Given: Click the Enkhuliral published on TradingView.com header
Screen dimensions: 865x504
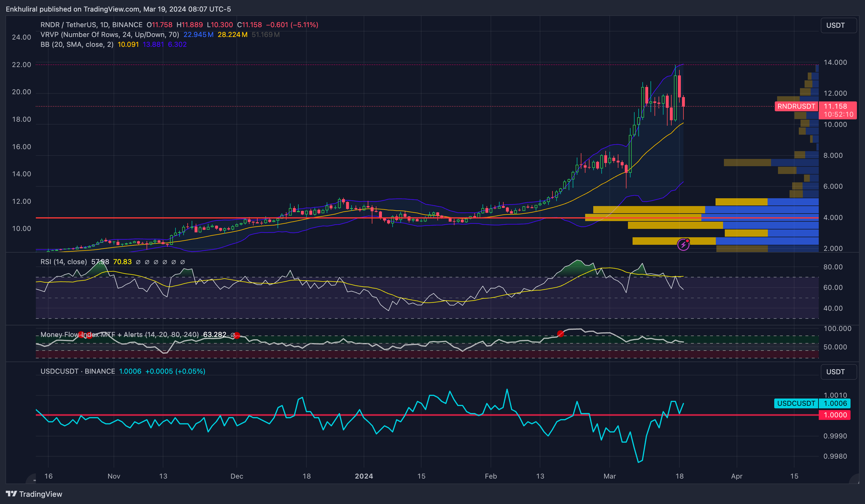Looking at the screenshot, I should [x=118, y=9].
